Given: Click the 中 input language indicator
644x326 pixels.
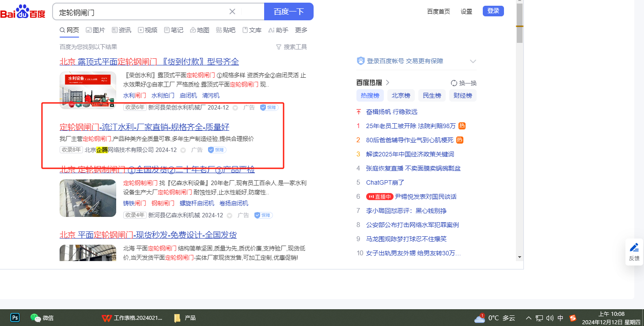Looking at the screenshot, I should tap(561, 318).
